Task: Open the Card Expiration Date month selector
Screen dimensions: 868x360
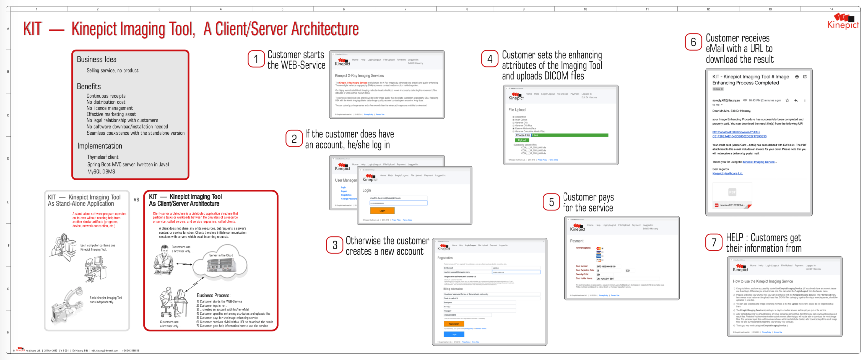Action: click(609, 271)
